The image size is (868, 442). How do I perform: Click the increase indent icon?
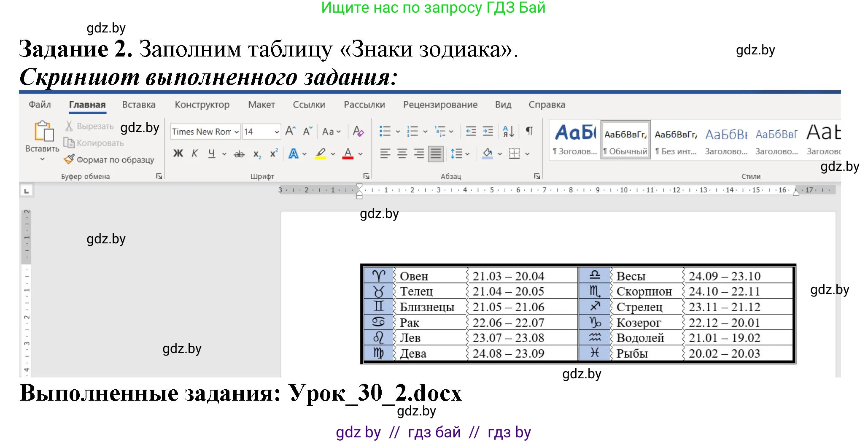click(x=487, y=132)
